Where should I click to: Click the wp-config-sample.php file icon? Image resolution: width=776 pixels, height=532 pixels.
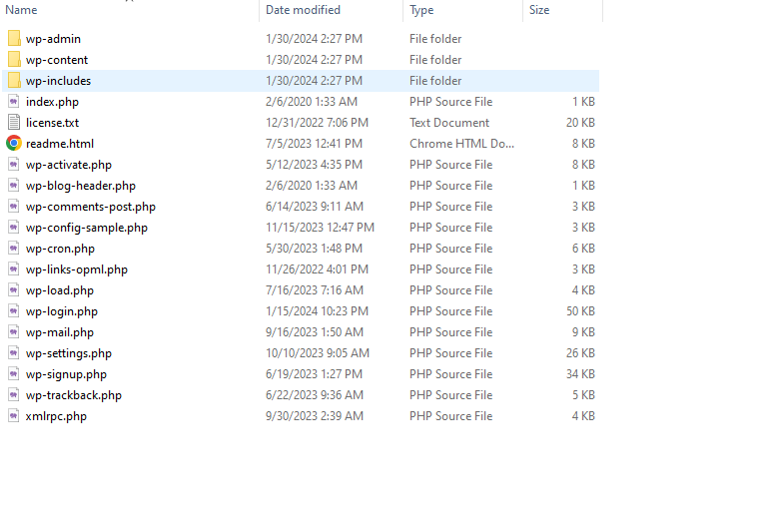[14, 228]
